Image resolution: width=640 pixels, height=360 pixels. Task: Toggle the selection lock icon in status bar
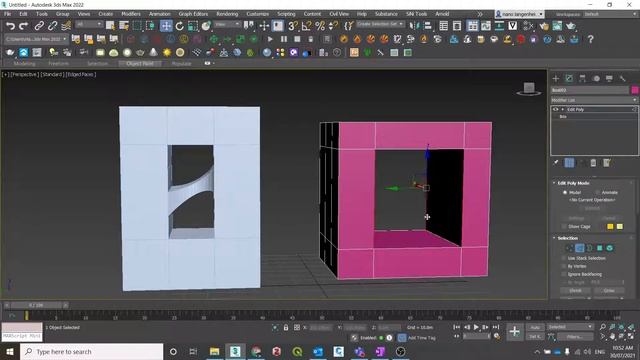(x=286, y=327)
